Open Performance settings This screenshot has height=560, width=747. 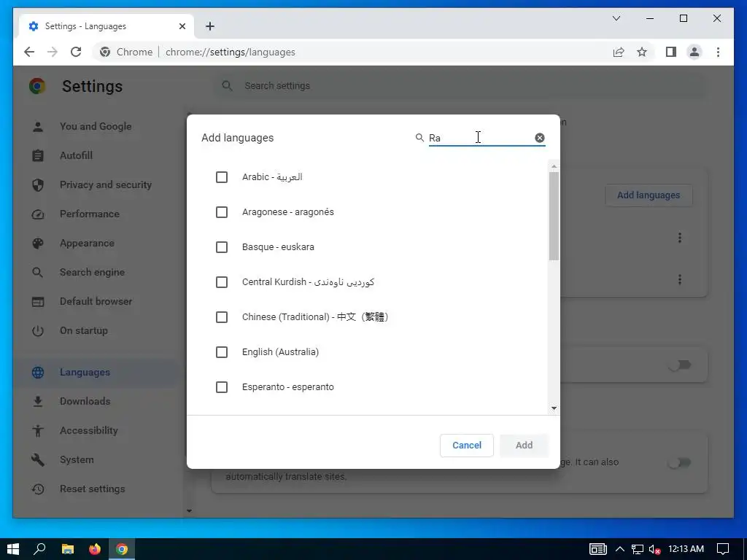tap(90, 214)
